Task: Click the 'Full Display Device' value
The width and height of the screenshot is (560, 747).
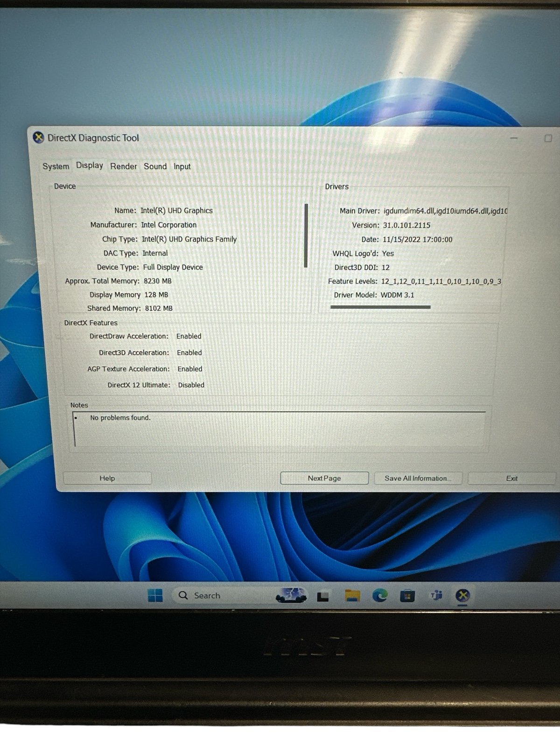Action: (173, 267)
